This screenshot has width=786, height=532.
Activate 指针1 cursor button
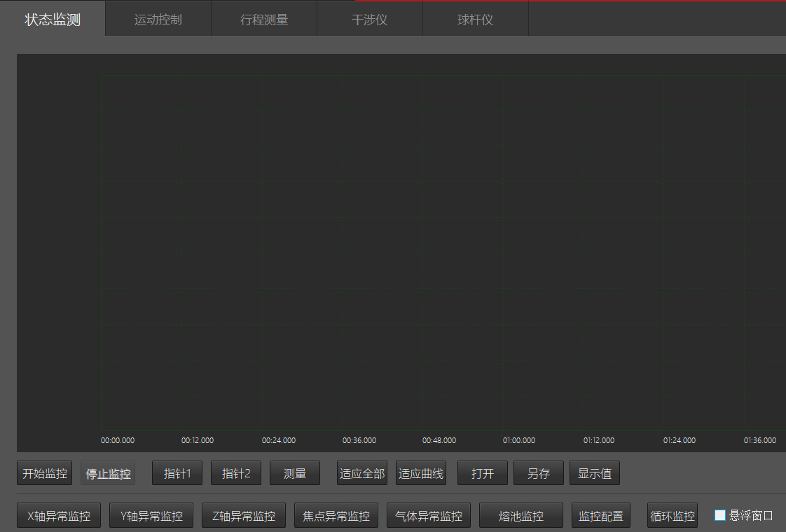click(177, 473)
